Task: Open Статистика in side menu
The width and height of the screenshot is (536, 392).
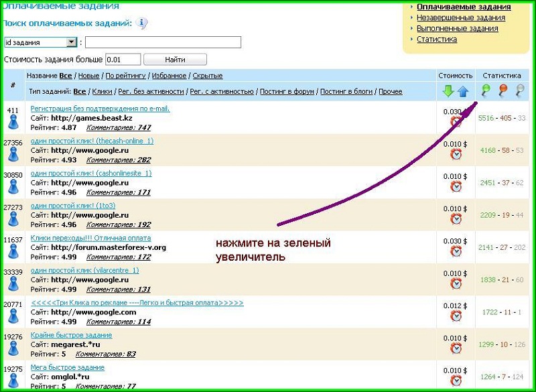Action: pyautogui.click(x=437, y=39)
